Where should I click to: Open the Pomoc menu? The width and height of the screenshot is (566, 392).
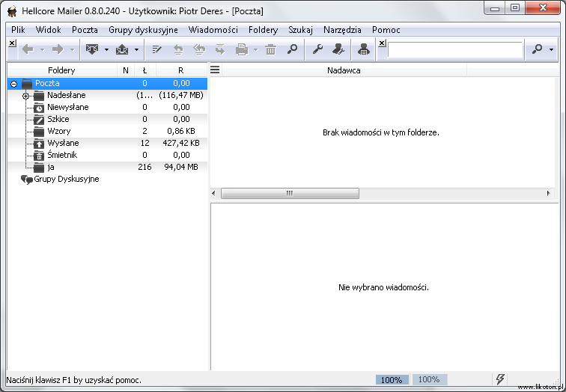coord(386,30)
